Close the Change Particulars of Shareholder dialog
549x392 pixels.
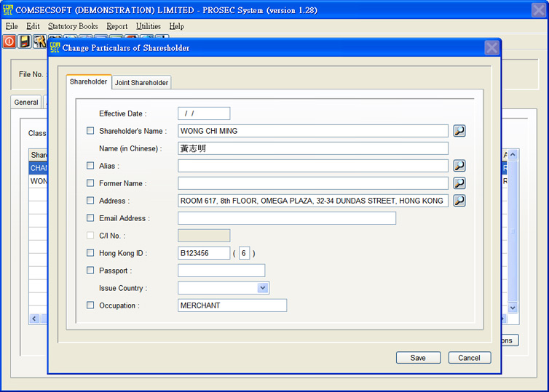coord(491,48)
